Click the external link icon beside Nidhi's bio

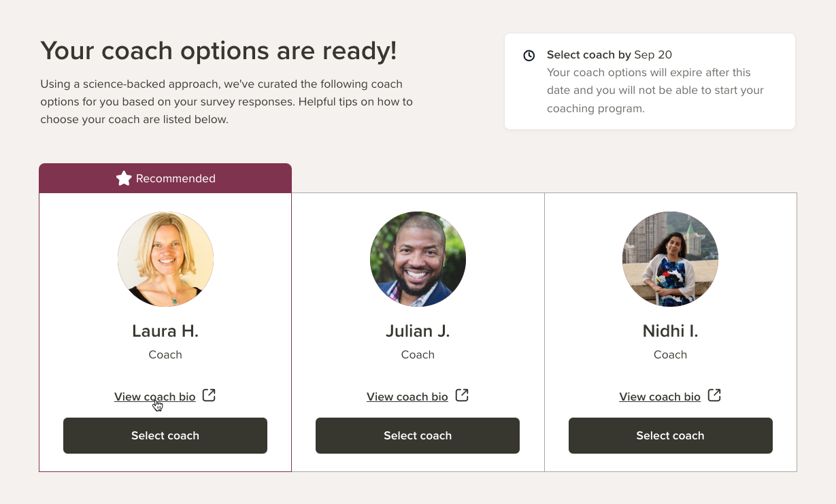714,395
